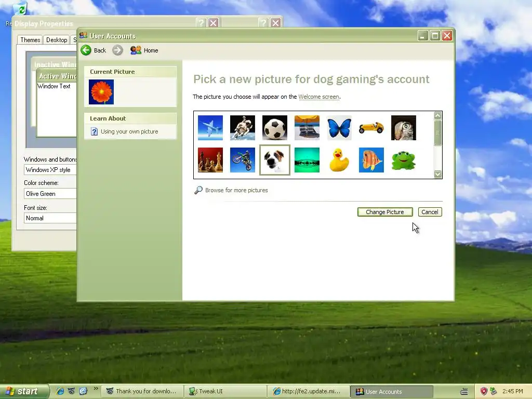Cancel the picture change
This screenshot has height=399, width=532.
[x=430, y=212]
